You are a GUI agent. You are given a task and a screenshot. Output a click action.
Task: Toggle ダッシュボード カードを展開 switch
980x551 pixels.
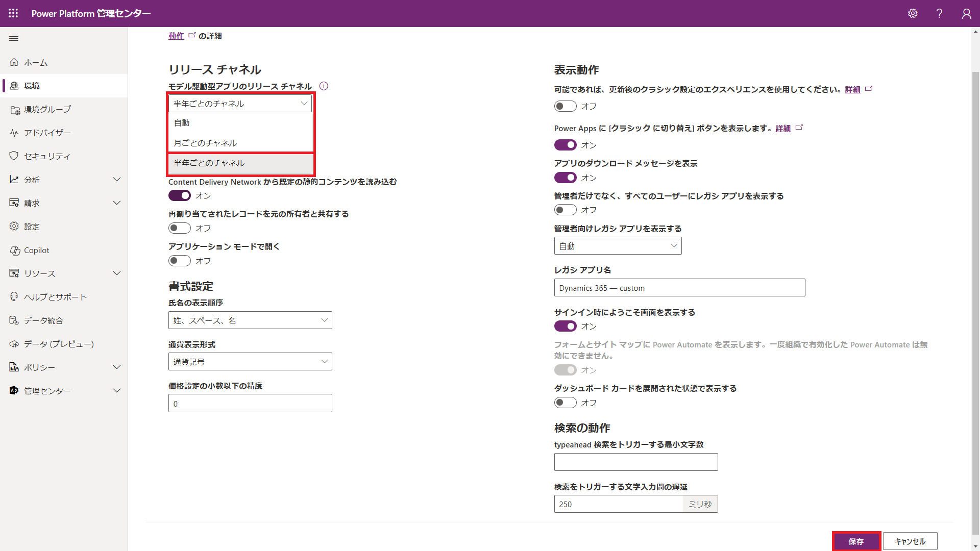pos(566,403)
